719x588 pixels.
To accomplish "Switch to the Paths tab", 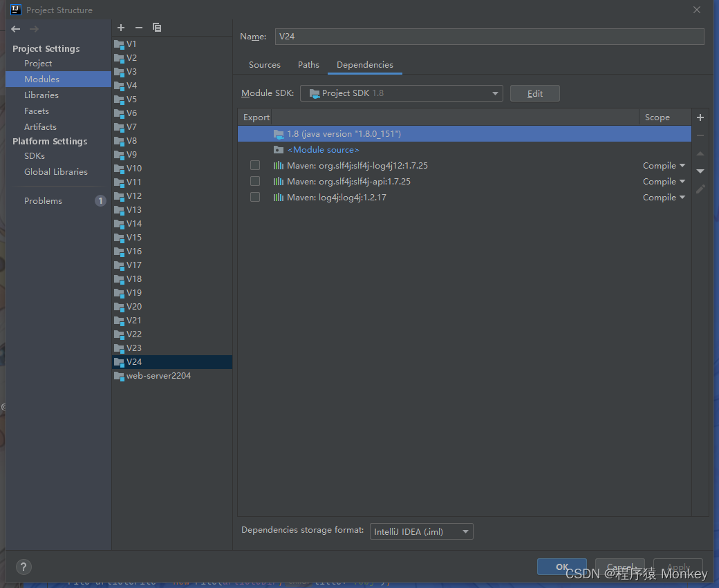I will [308, 65].
